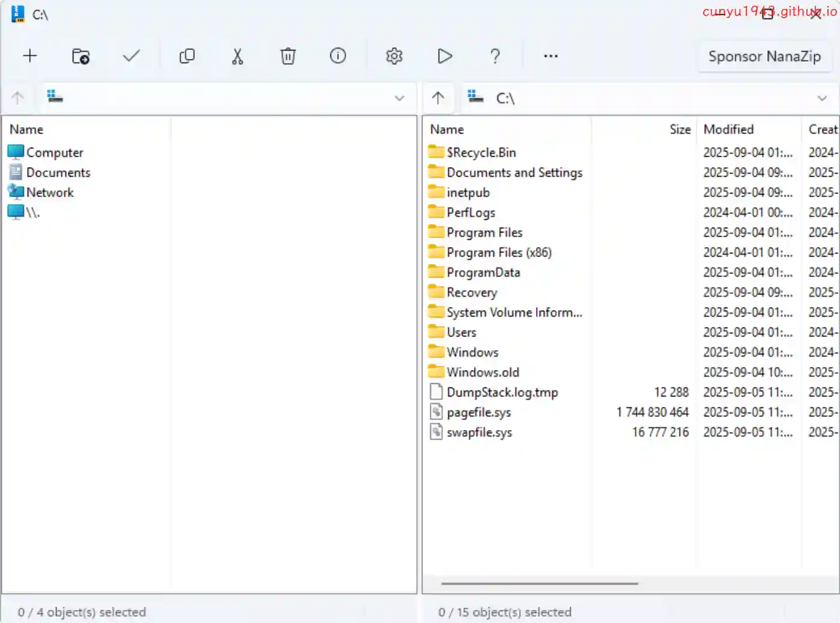Go up one level in right pane
The width and height of the screenshot is (840, 623).
click(438, 98)
